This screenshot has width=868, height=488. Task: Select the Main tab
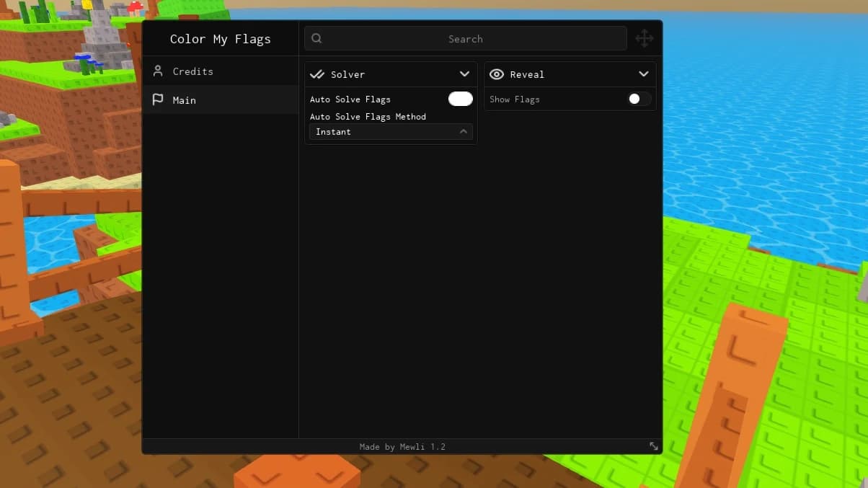tap(221, 100)
